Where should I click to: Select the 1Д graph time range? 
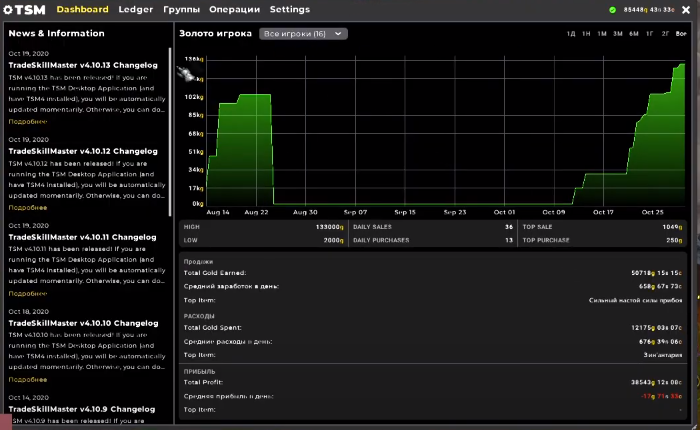(571, 34)
